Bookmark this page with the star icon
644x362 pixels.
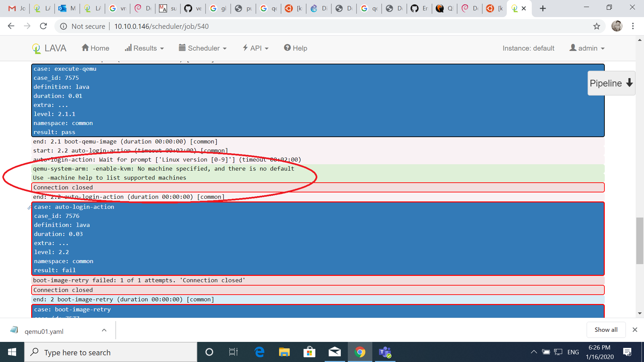(x=596, y=26)
